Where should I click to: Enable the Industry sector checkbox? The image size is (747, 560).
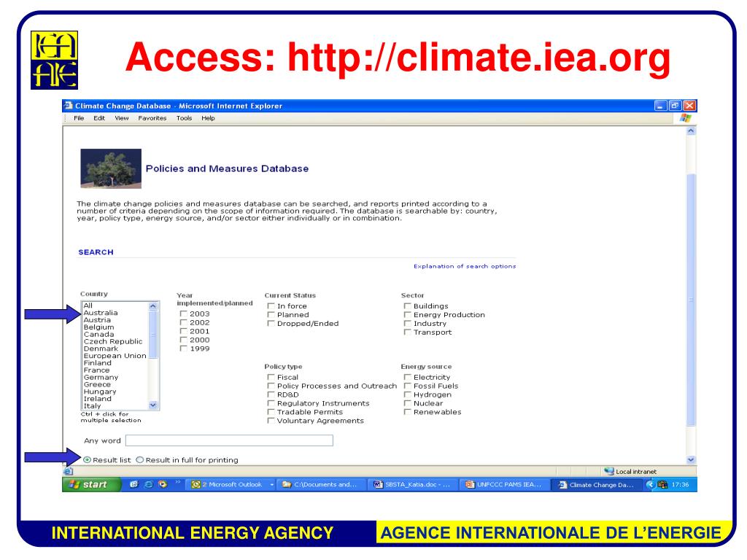point(407,323)
